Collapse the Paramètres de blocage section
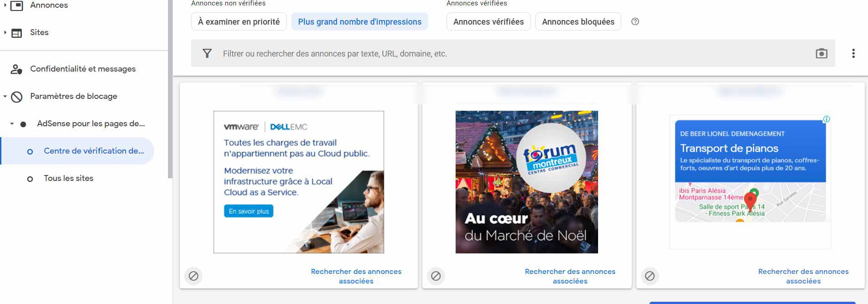This screenshot has width=868, height=304. [x=5, y=96]
